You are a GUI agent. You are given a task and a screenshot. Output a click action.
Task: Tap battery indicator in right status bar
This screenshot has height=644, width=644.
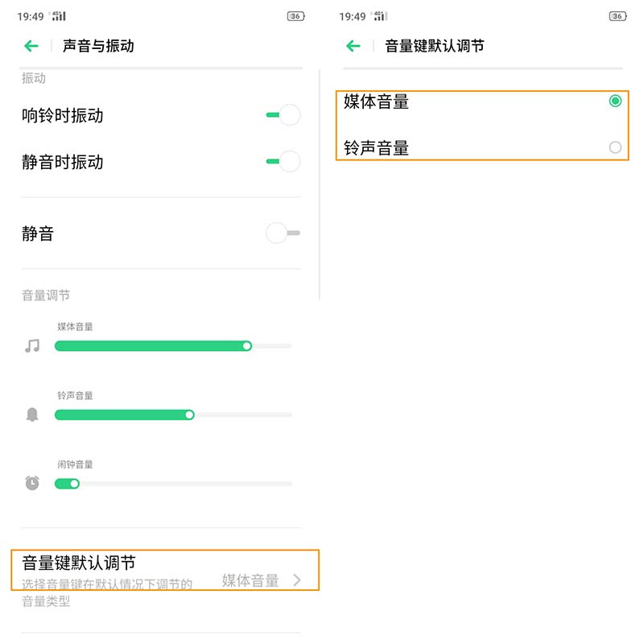tap(617, 16)
